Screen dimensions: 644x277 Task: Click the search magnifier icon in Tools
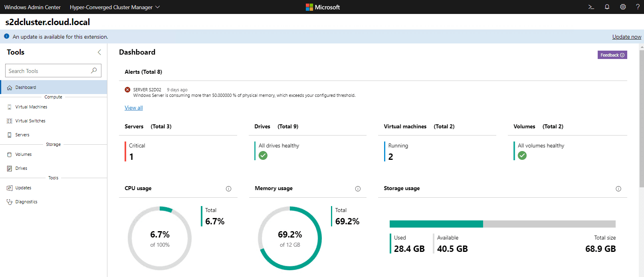[94, 71]
